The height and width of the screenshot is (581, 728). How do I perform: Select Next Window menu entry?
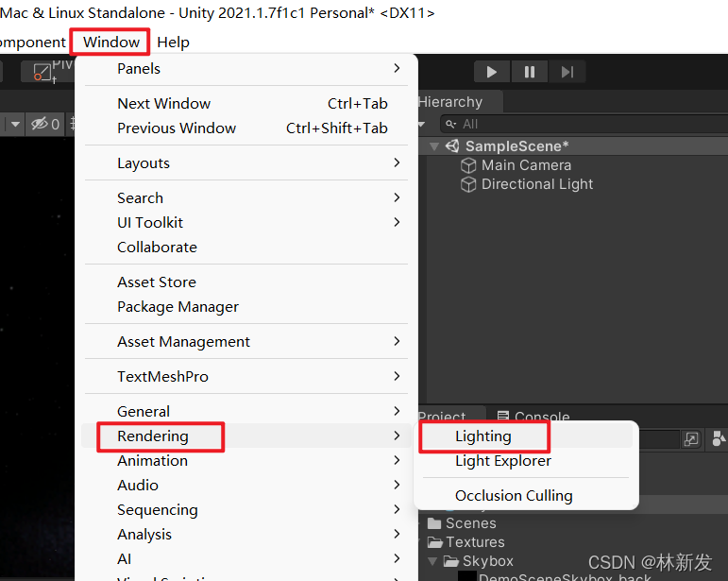pos(246,104)
